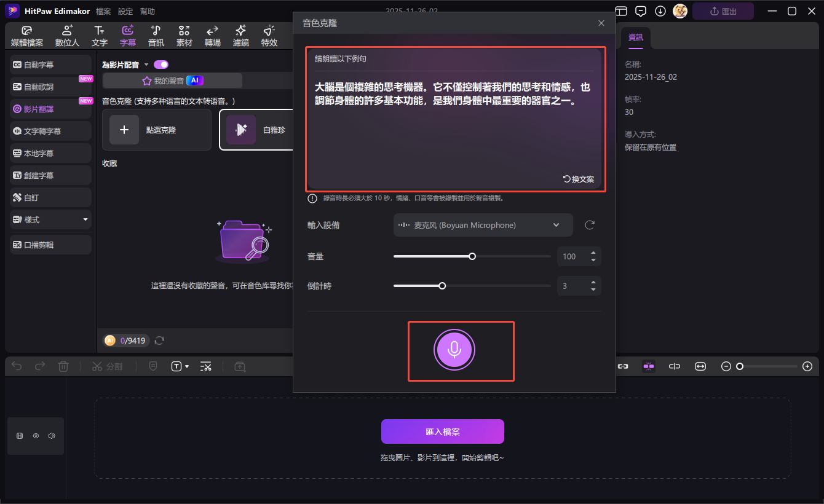The width and height of the screenshot is (824, 504).
Task: Adjust the 音量 volume slider handle
Action: point(472,256)
